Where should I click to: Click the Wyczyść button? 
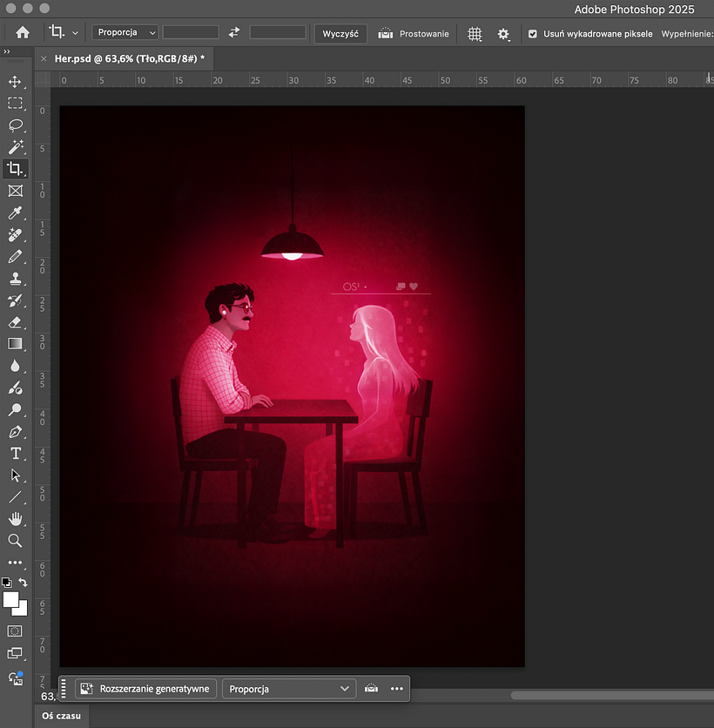click(340, 33)
